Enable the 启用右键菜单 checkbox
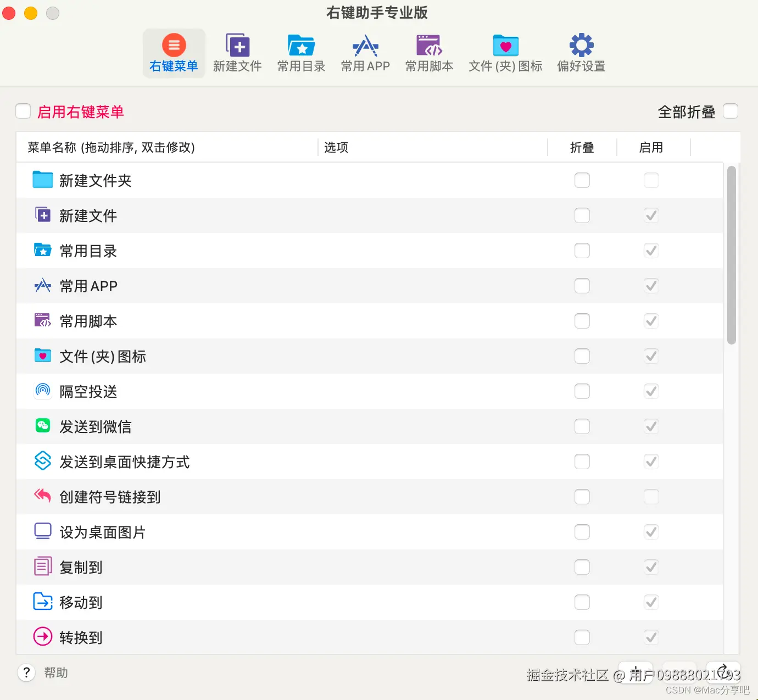Screen dimensions: 758x700 [x=23, y=111]
